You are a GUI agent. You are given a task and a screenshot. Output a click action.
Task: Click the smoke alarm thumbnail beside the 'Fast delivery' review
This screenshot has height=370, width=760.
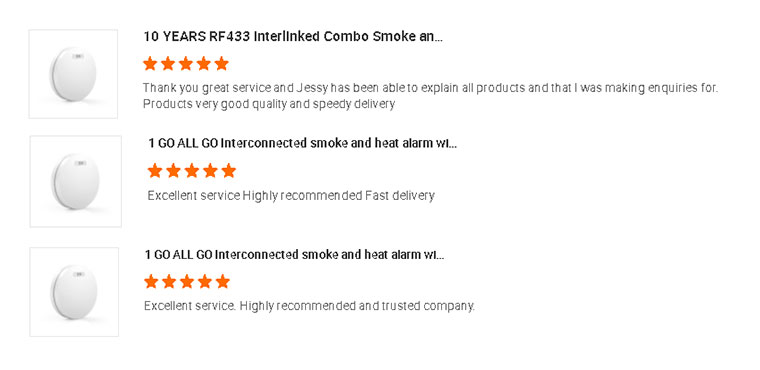[x=76, y=181]
